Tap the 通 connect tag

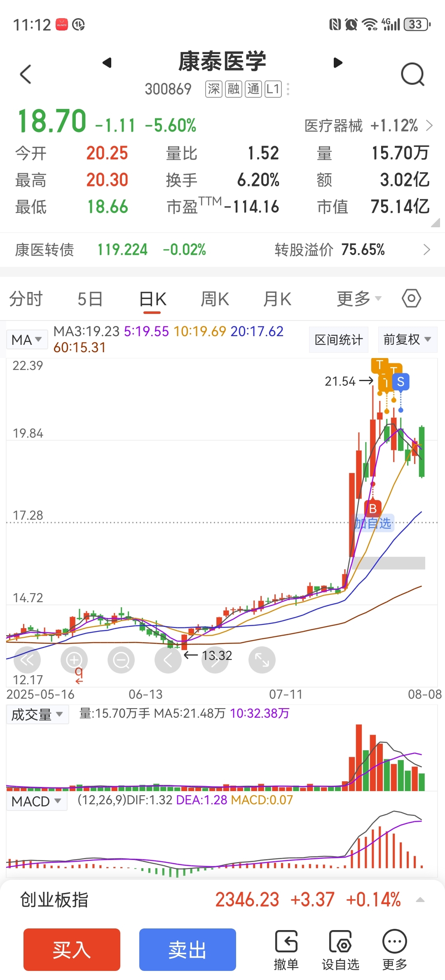pyautogui.click(x=253, y=89)
